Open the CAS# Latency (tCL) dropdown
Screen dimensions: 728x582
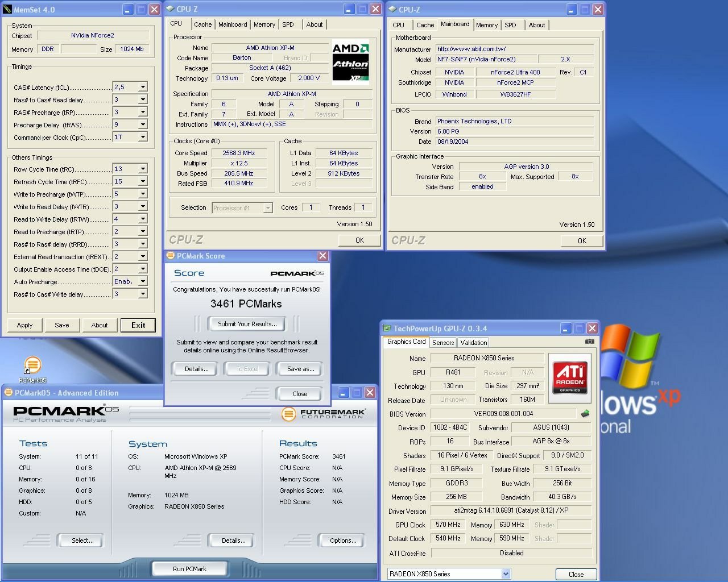click(x=143, y=87)
